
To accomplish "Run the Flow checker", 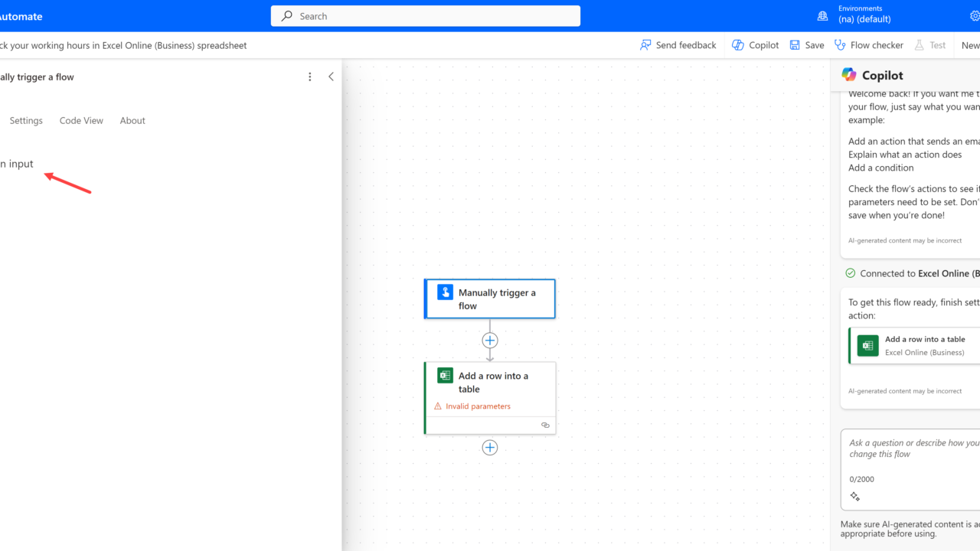I will click(869, 45).
